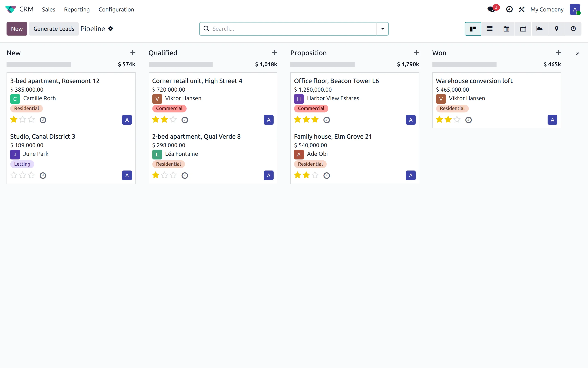
Task: Open the Reporting menu
Action: [x=77, y=9]
